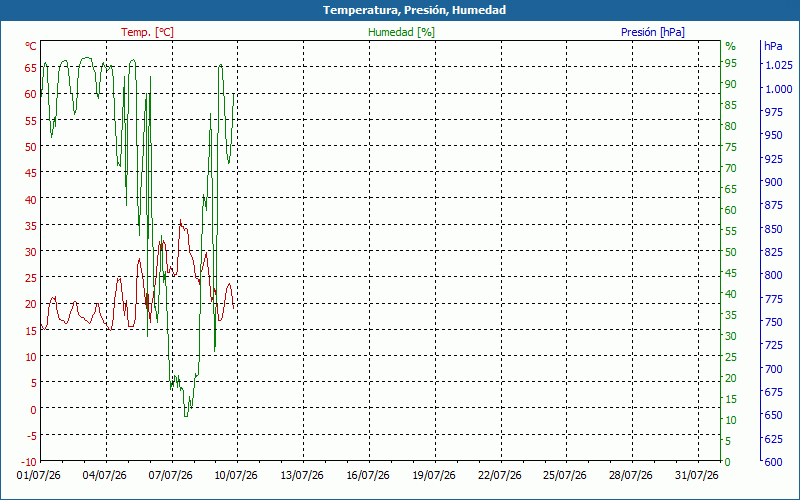The width and height of the screenshot is (800, 500).
Task: Click the 07/07/26 date axis label
Action: (x=170, y=476)
